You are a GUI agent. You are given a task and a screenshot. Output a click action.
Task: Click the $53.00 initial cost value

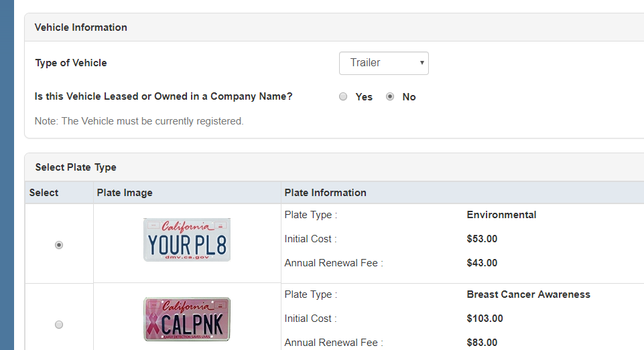(x=482, y=239)
